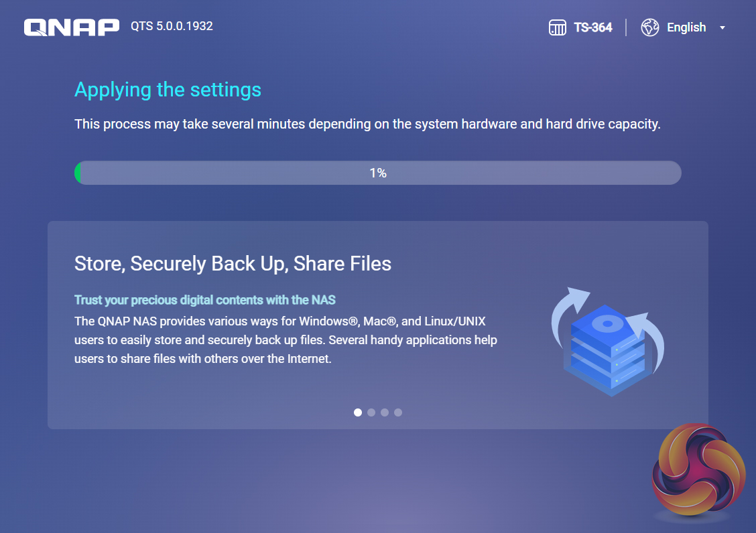756x533 pixels.
Task: Click the 1% progress label
Action: click(x=378, y=173)
